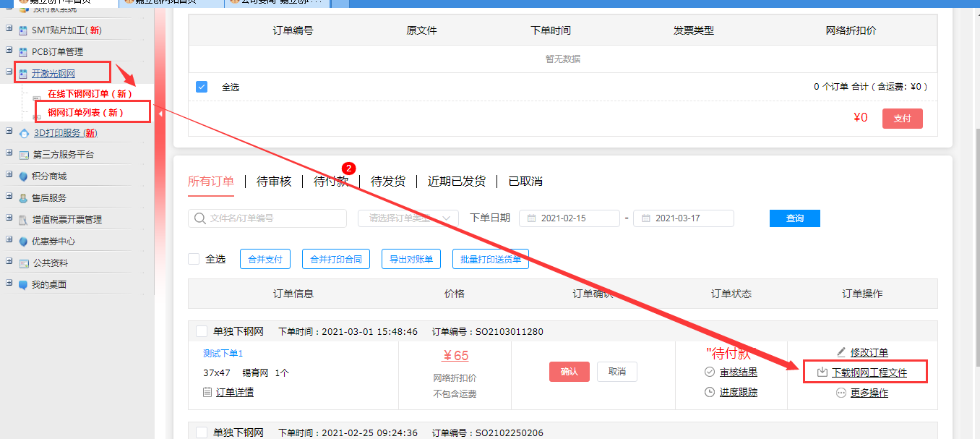Open the start date picker 2021-02-15
This screenshot has height=439, width=980.
click(x=569, y=218)
